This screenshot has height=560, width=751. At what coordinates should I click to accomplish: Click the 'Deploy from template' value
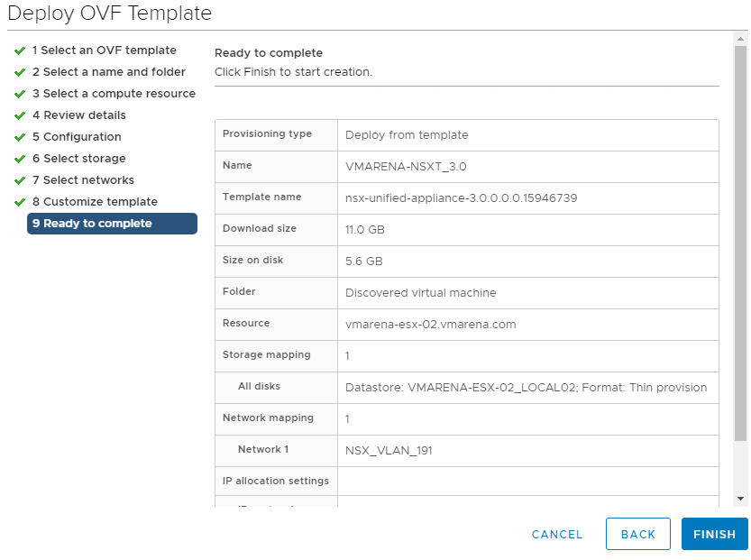[407, 135]
